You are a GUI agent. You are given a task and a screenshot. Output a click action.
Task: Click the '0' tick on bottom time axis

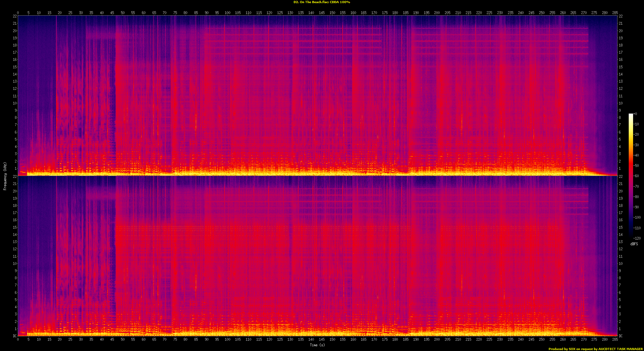[18, 339]
